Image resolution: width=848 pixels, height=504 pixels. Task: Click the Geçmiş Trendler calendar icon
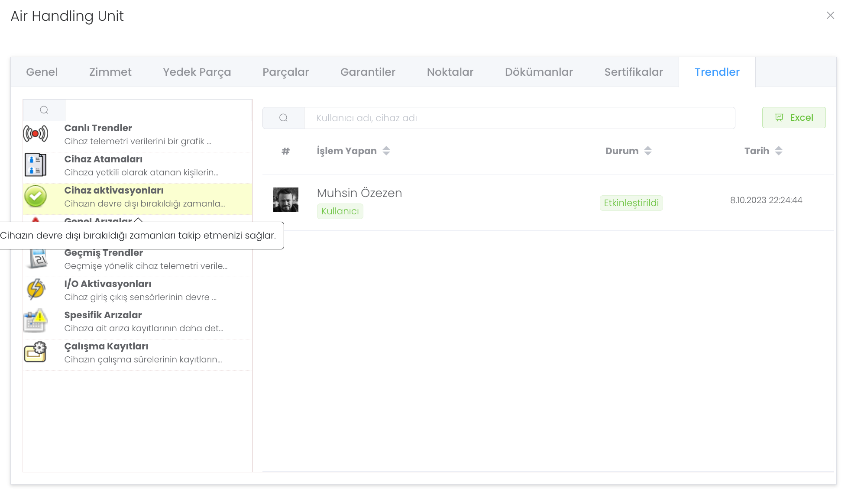pos(38,259)
